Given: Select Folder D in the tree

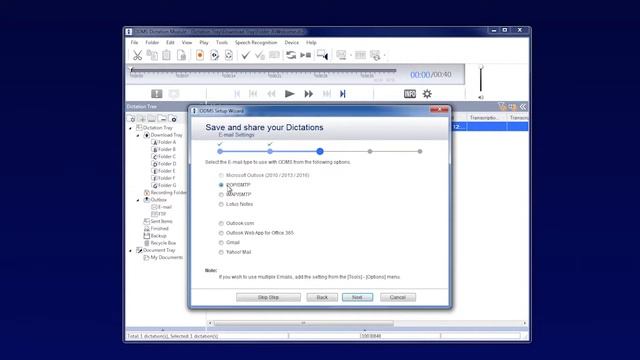Looking at the screenshot, I should pos(167,164).
